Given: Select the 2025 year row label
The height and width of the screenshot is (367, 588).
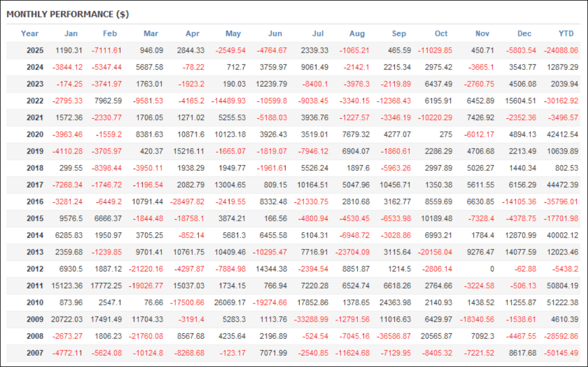Looking at the screenshot, I should click(35, 50).
